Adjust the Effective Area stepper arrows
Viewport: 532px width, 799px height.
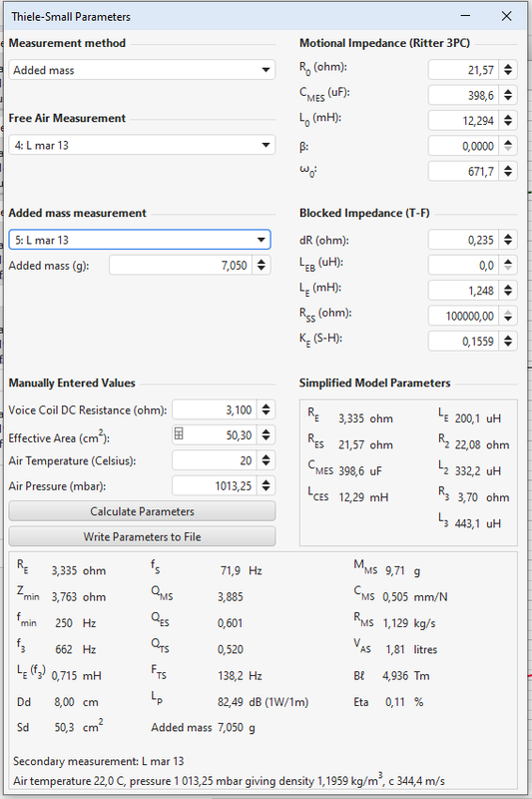[266, 435]
